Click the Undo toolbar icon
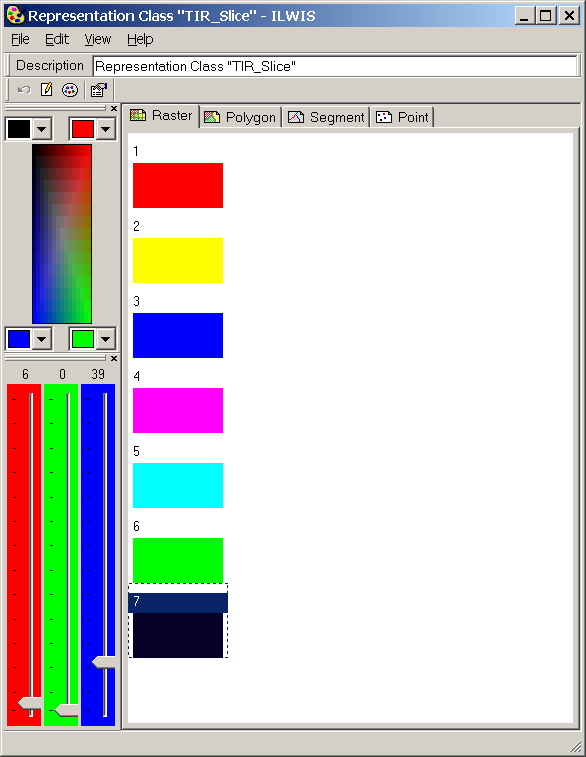Viewport: 586px width, 757px height. pyautogui.click(x=24, y=90)
